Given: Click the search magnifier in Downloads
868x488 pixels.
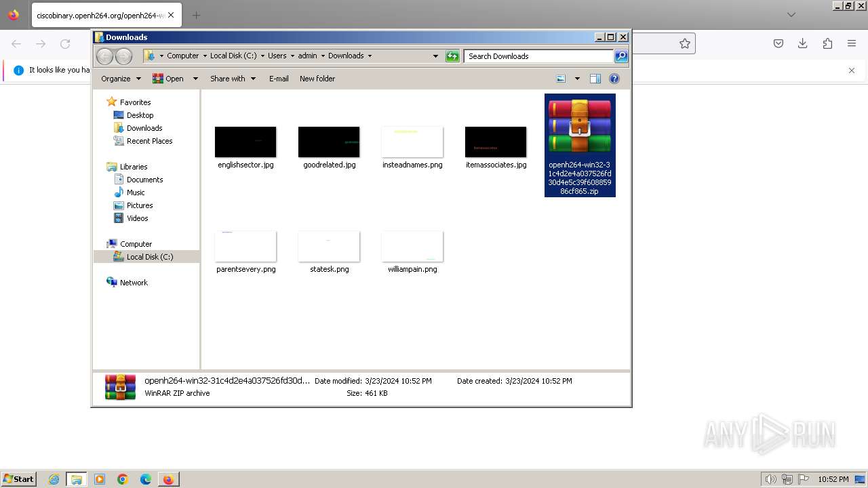Looking at the screenshot, I should [x=621, y=56].
